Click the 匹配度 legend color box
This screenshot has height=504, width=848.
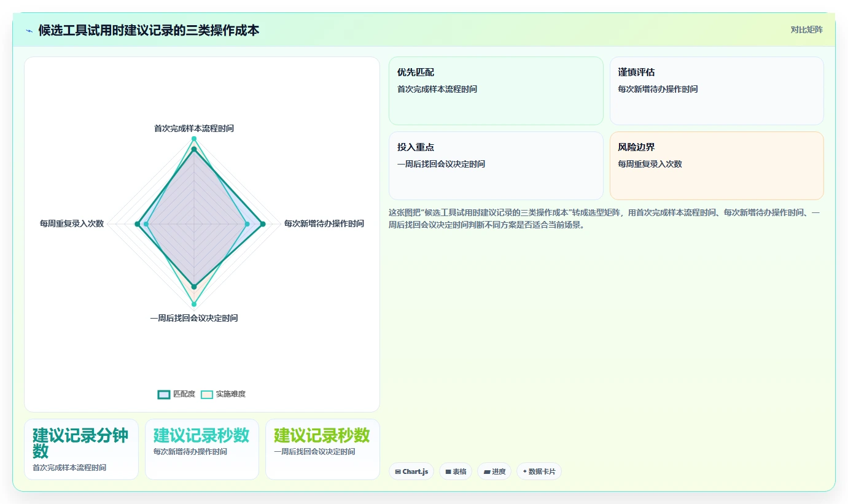pyautogui.click(x=164, y=394)
